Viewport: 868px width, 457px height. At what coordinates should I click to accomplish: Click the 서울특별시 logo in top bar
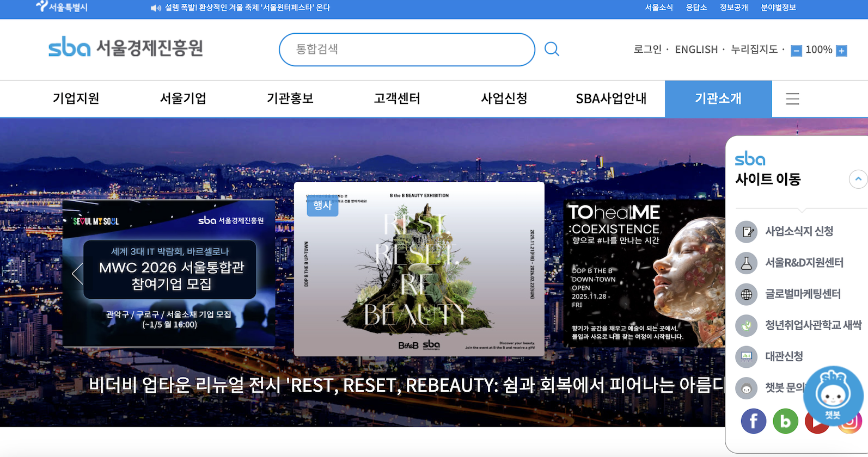62,7
